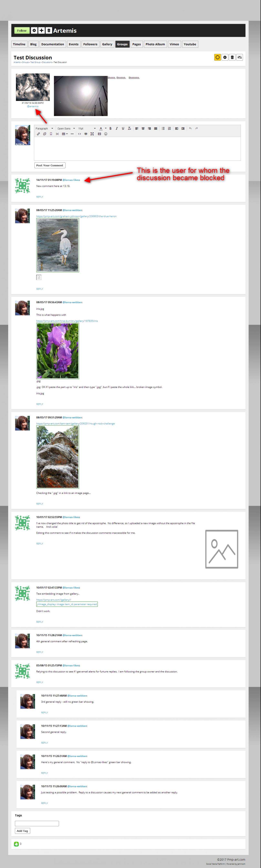Image resolution: width=261 pixels, height=868 pixels.
Task: Open the Photo Album tab
Action: [x=155, y=44]
